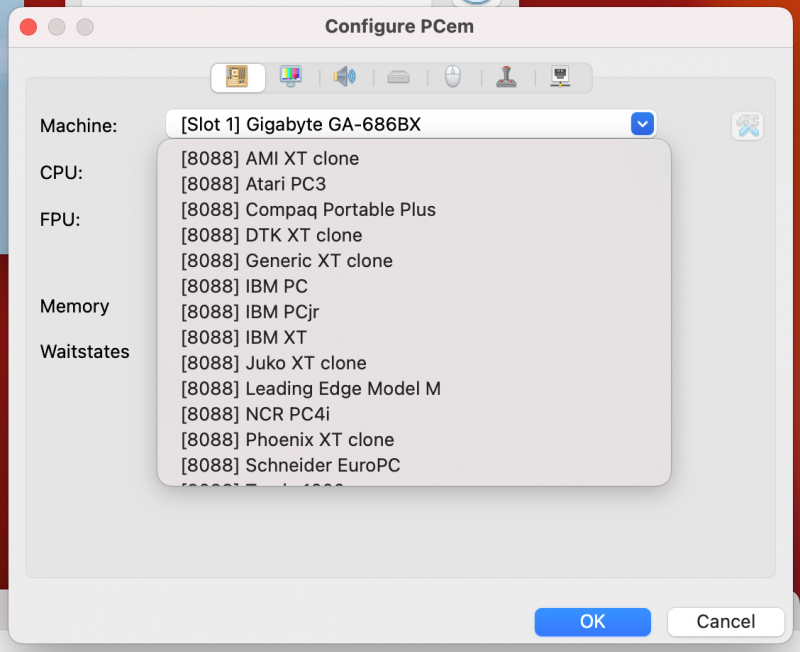Choose [8088] Atari PC3 machine

(414, 184)
